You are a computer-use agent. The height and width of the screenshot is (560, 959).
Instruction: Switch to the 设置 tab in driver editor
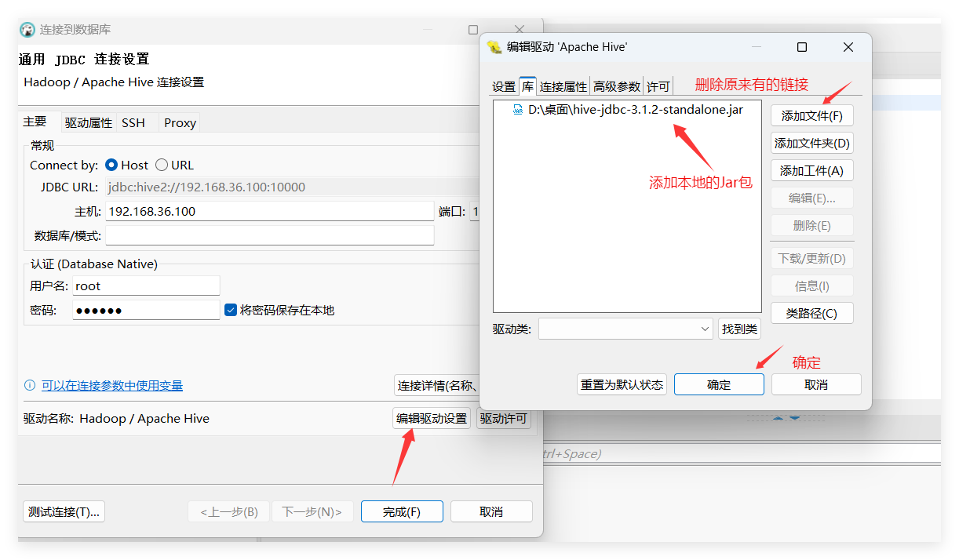(x=504, y=86)
